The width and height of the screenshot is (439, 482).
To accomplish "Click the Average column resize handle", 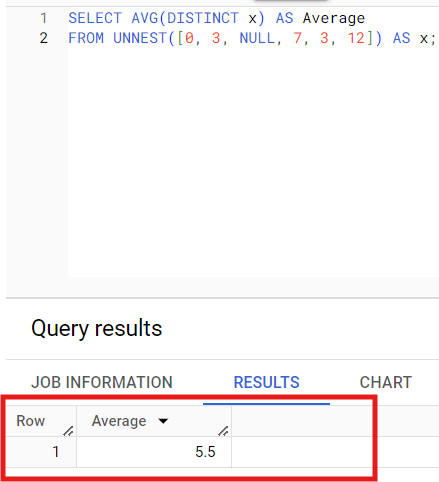I will 223,431.
